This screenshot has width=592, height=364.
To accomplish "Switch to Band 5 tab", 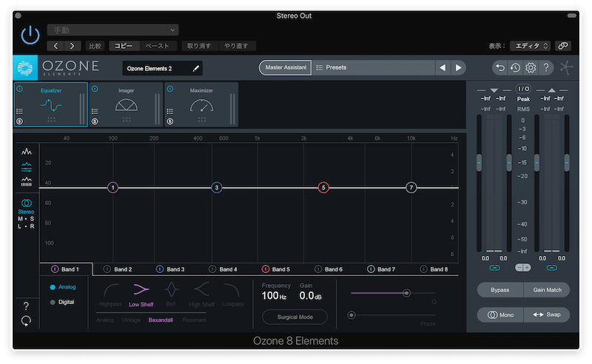I will pyautogui.click(x=276, y=269).
